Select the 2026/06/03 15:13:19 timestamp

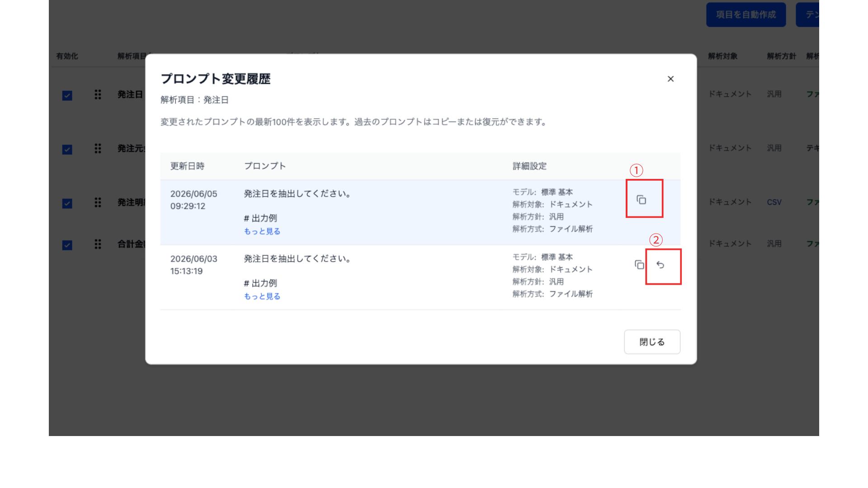pyautogui.click(x=193, y=265)
